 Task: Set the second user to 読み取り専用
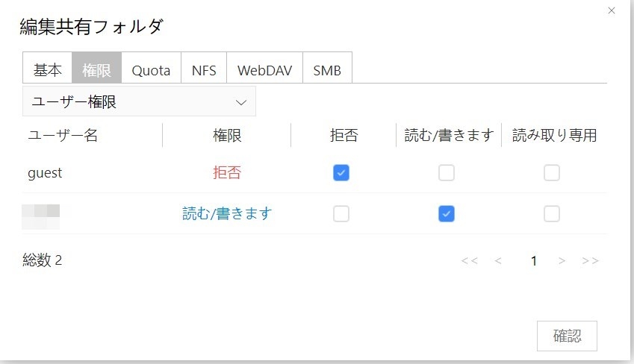551,214
